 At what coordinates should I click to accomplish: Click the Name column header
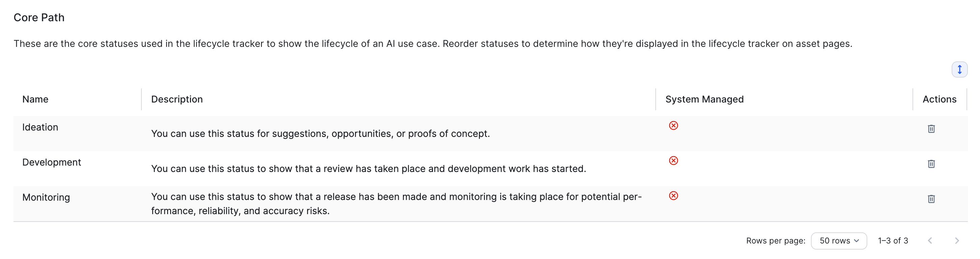(35, 99)
